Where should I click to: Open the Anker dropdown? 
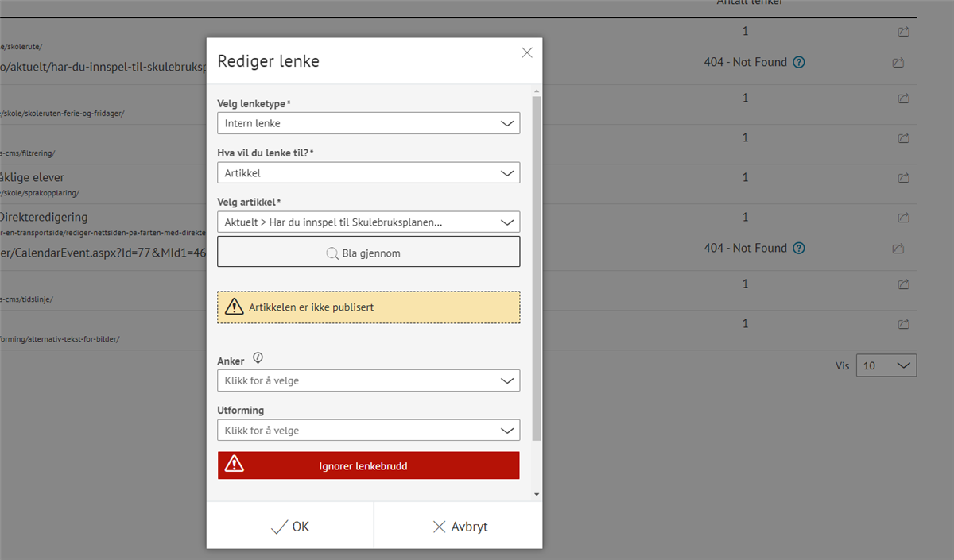click(368, 380)
